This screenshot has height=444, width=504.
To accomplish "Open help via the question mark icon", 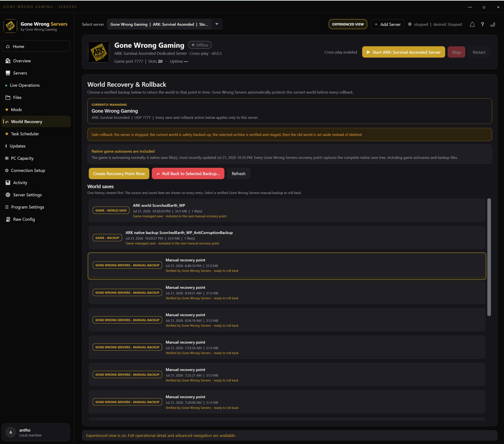I will coord(482,24).
